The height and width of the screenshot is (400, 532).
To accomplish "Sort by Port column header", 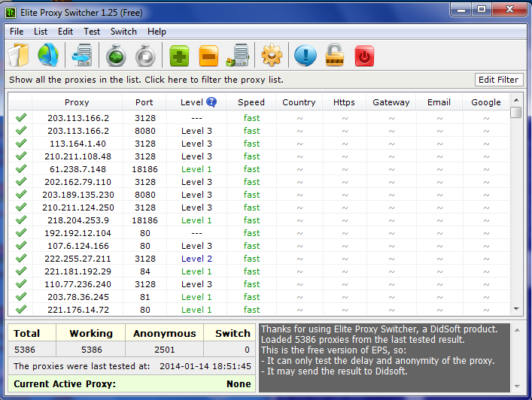I will (x=144, y=102).
